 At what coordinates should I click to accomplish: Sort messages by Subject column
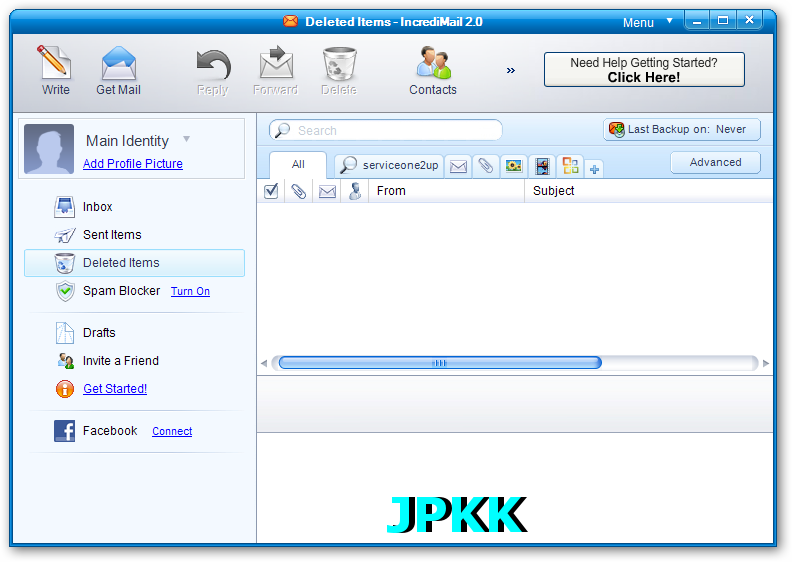[649, 191]
